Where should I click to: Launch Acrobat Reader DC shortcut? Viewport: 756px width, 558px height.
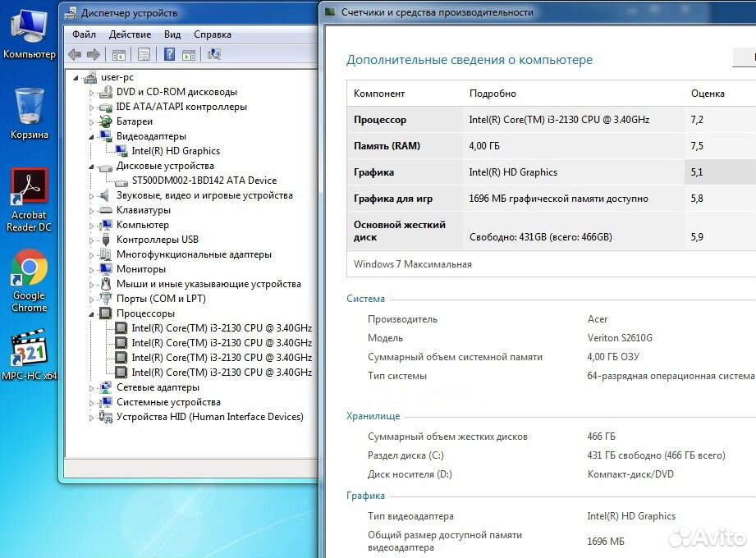point(29,200)
